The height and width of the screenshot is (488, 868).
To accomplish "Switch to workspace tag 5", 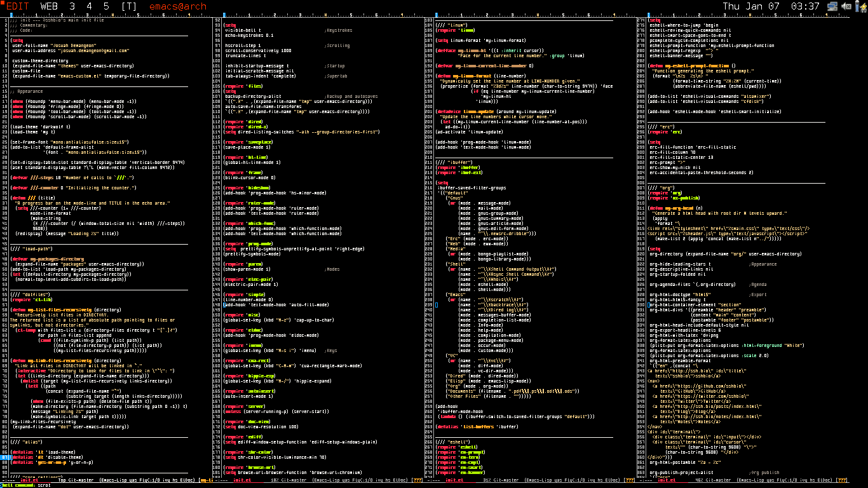I will [105, 6].
